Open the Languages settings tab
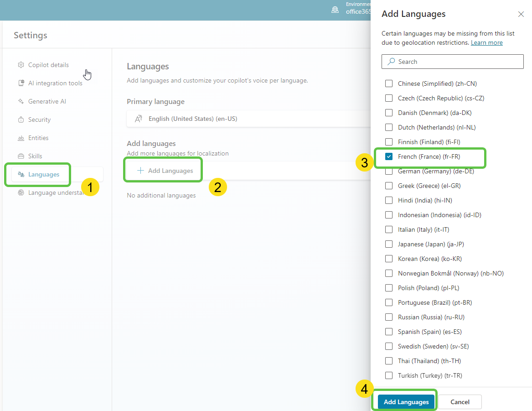Screen dimensions: 532x411 click(44, 174)
